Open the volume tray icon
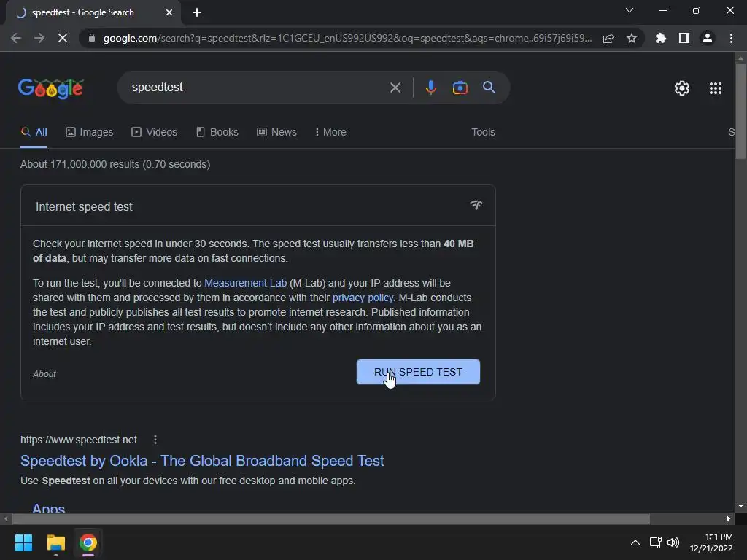This screenshot has height=560, width=747. click(673, 542)
